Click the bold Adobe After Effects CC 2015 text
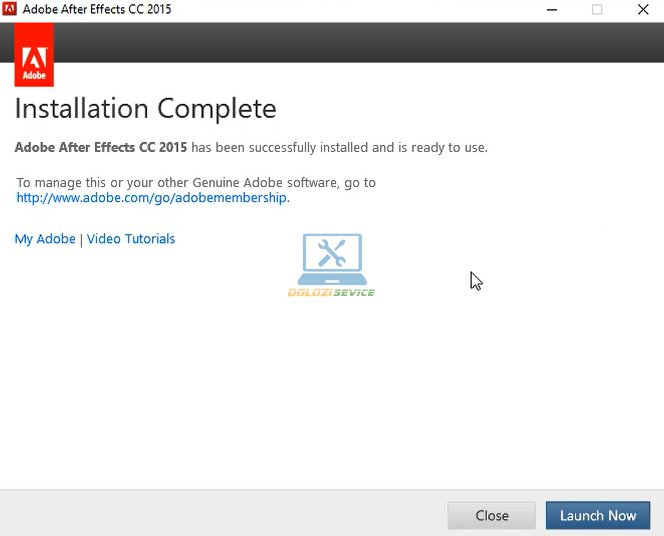The height and width of the screenshot is (536, 664). [100, 148]
